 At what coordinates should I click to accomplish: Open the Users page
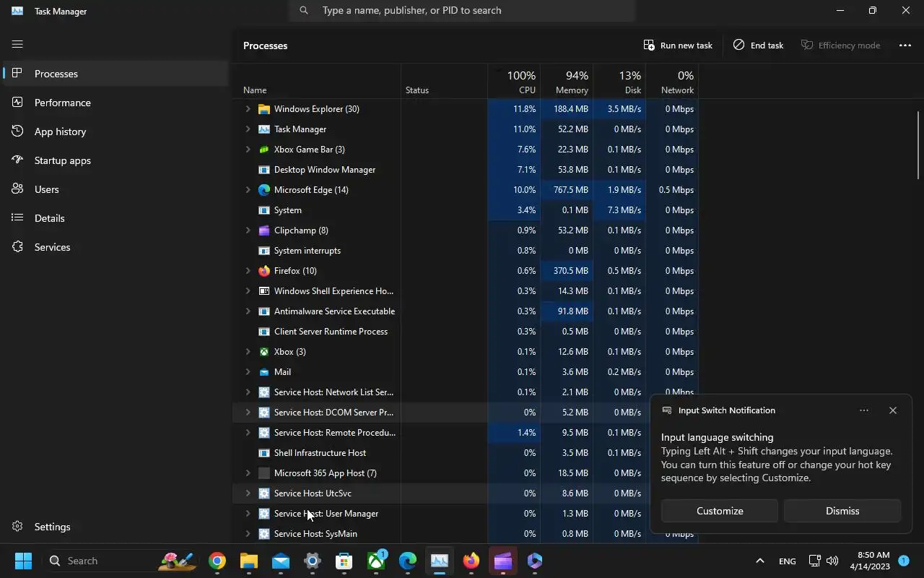pyautogui.click(x=115, y=189)
